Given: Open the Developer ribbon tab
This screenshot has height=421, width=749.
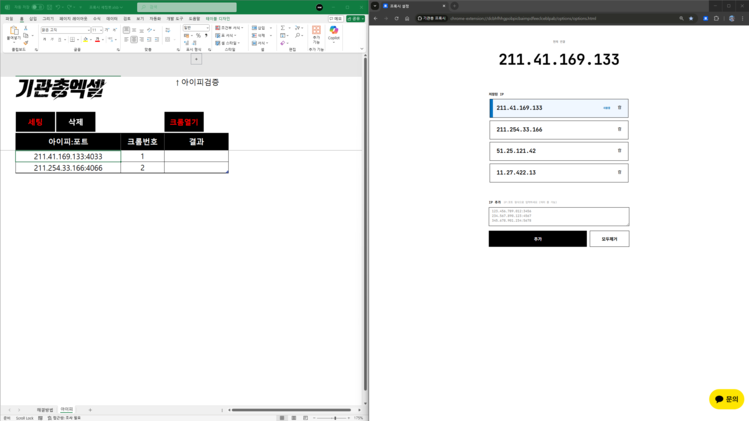Looking at the screenshot, I should coord(175,19).
